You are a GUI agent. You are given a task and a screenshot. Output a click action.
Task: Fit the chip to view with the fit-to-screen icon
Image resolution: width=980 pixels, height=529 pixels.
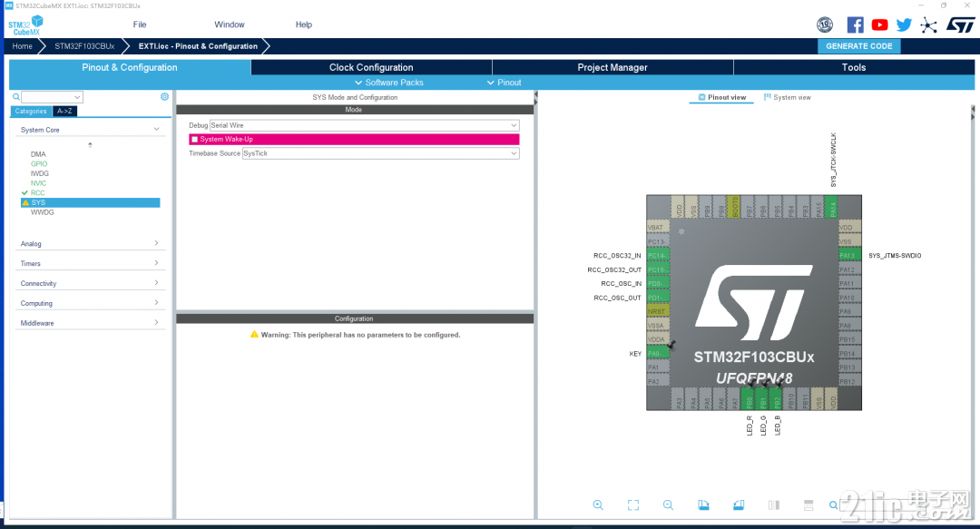click(633, 505)
